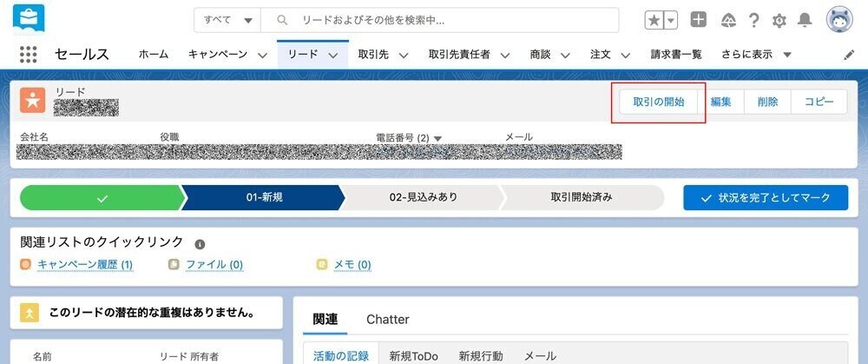Image resolution: width=868 pixels, height=364 pixels.
Task: Click the キャンペーン履歴 orange icon
Action: (25, 265)
